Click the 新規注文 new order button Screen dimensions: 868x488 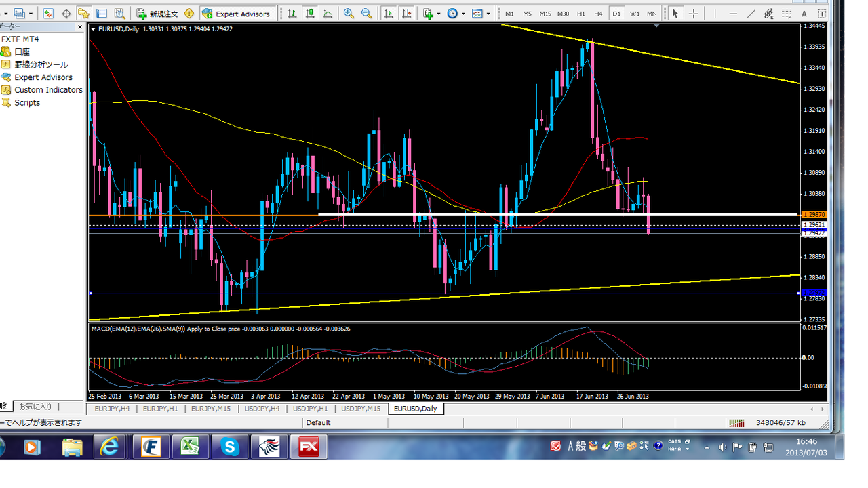tap(157, 14)
